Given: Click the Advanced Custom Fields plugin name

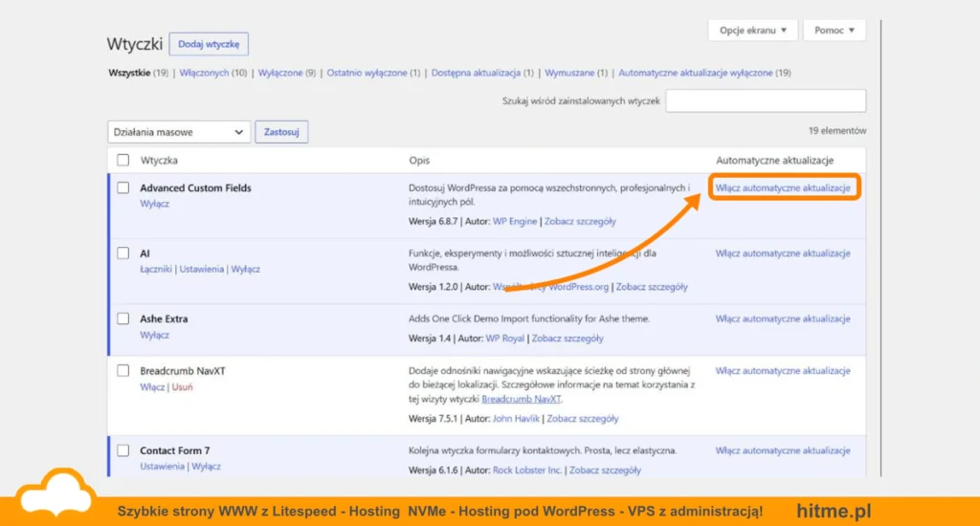Looking at the screenshot, I should [x=195, y=187].
